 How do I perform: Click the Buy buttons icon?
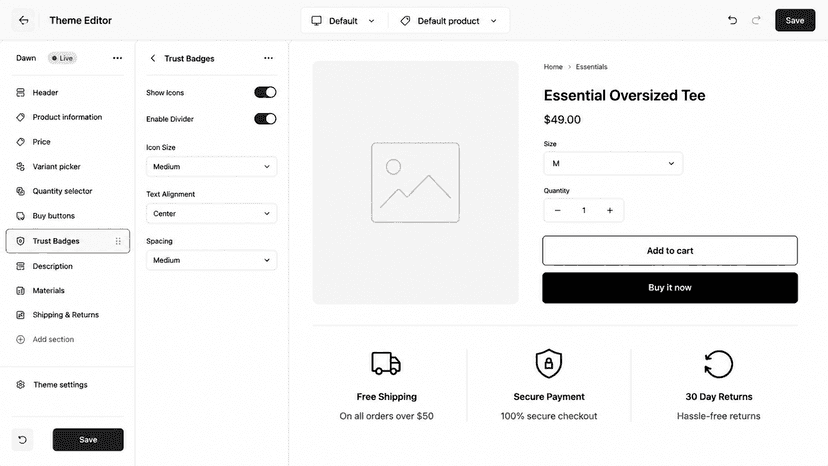(20, 216)
